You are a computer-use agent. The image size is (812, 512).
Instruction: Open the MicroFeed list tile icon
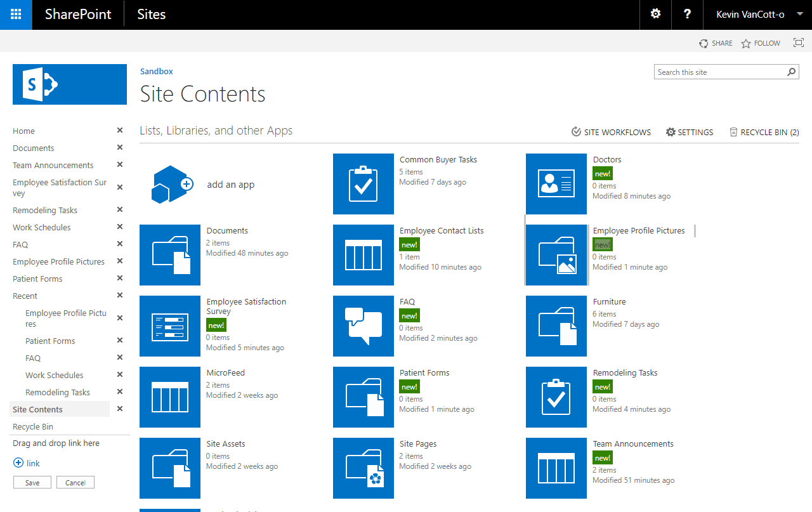pos(170,397)
